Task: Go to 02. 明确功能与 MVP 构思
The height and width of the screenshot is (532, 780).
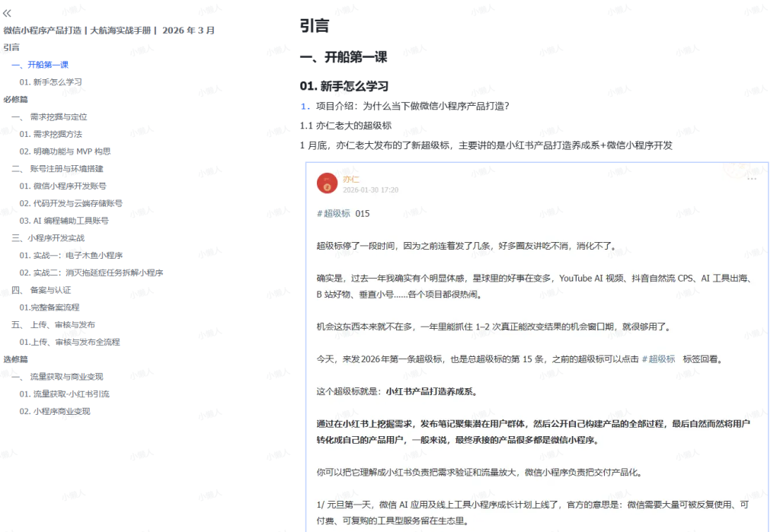Action: (x=66, y=151)
